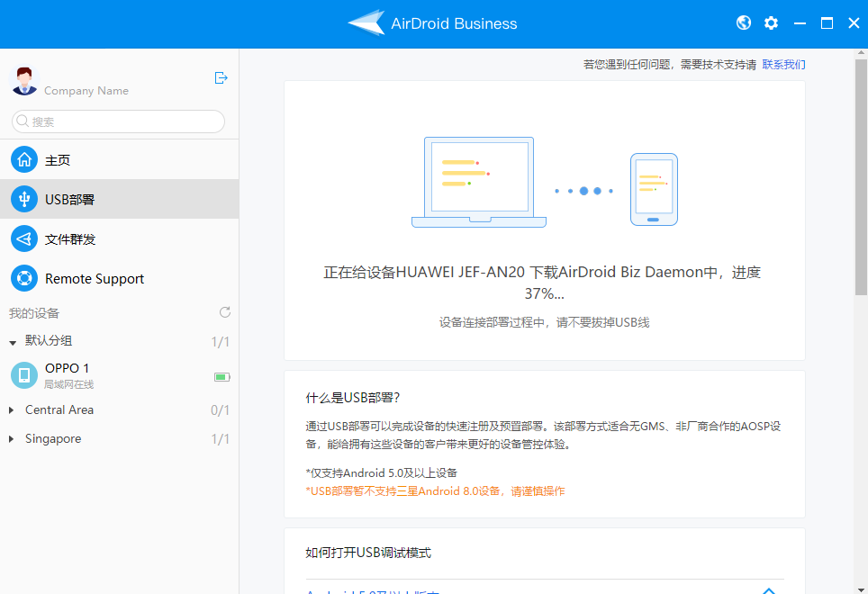The width and height of the screenshot is (868, 594).
Task: Open the Remote Support menu item
Action: (x=120, y=278)
